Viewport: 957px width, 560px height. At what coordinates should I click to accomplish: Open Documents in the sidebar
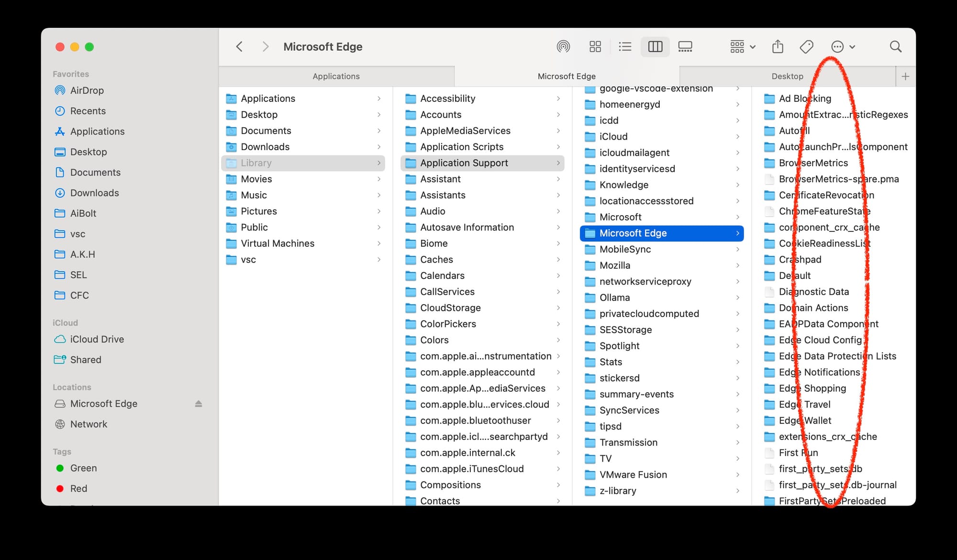[x=95, y=173]
